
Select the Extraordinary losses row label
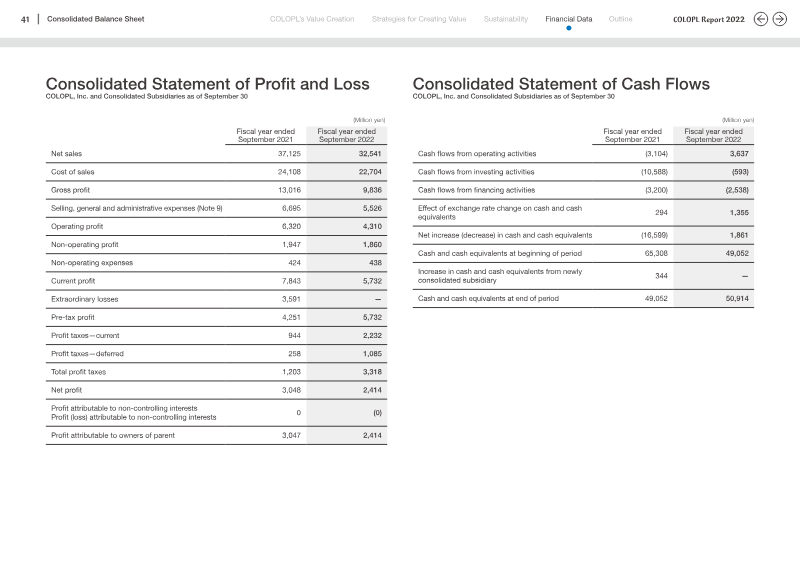85,299
